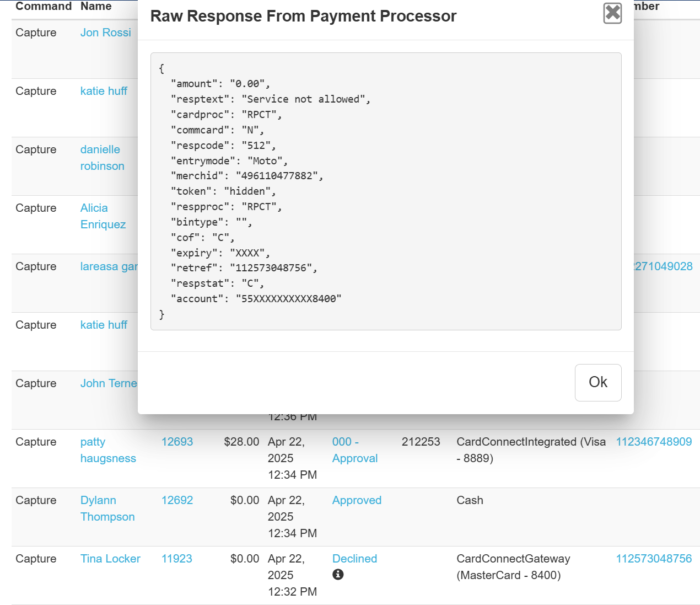
Task: Click Raw Response From Payment Processor title
Action: (x=303, y=16)
